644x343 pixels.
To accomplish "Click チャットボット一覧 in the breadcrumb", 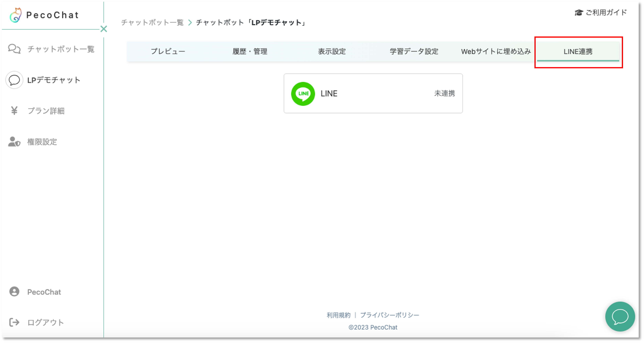I will [152, 23].
